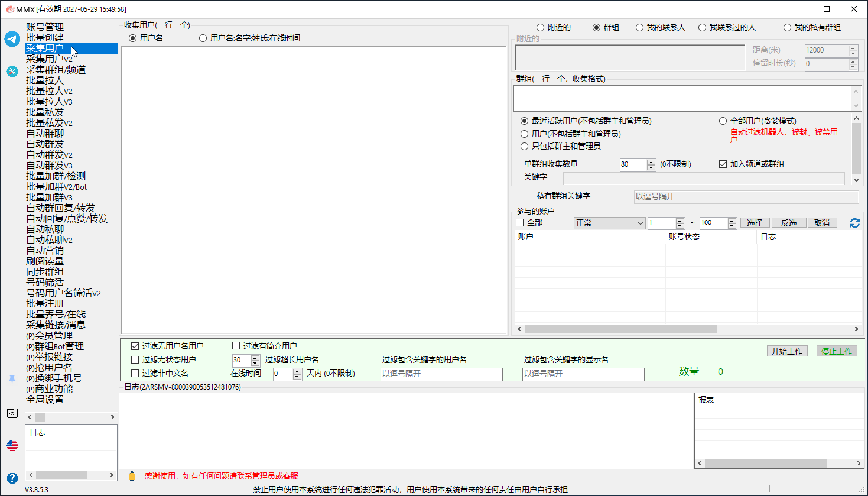Click the 账号状态 column header
Screen dimensions: 868x496
pos(711,236)
